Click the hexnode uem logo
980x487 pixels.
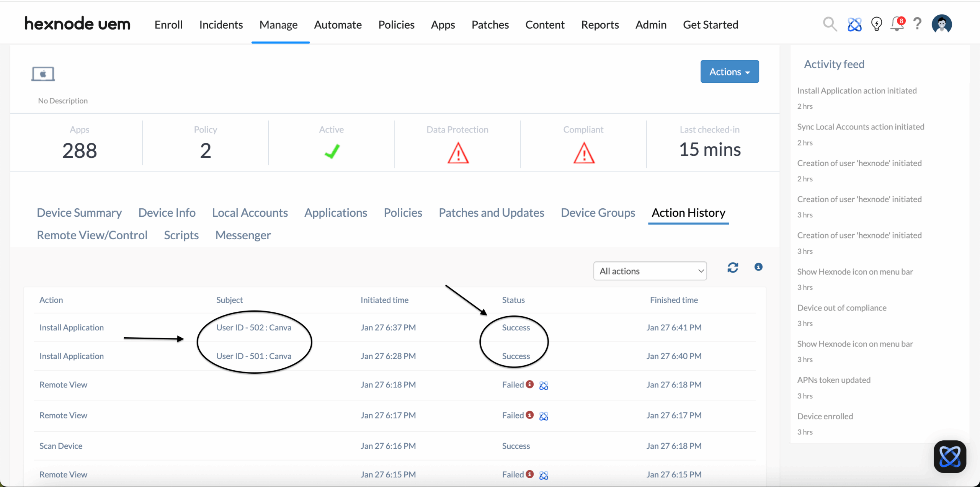77,24
